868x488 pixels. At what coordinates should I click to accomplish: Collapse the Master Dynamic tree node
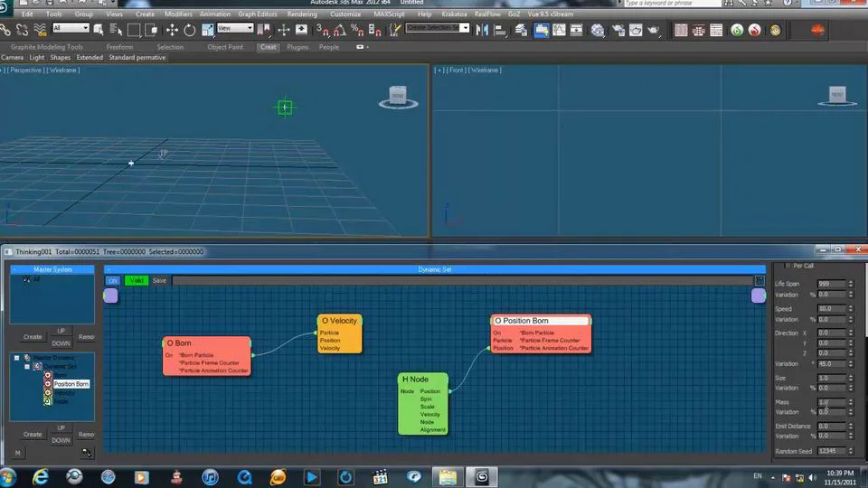click(x=16, y=358)
